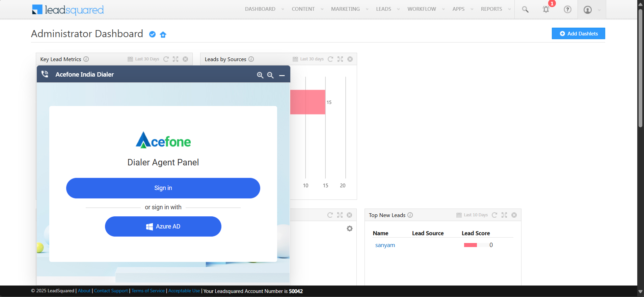Open the APPS menu
Image resolution: width=644 pixels, height=297 pixels.
458,9
